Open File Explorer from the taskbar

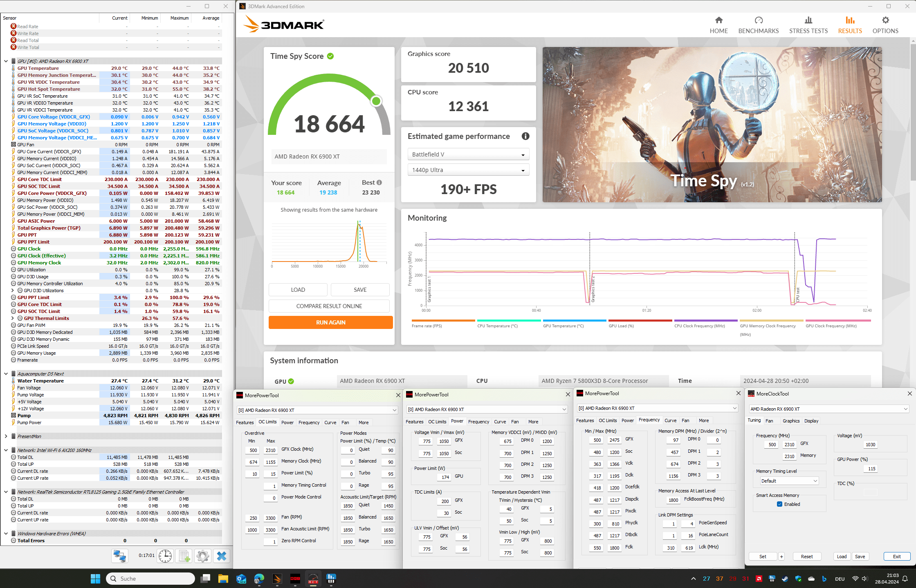(223, 579)
